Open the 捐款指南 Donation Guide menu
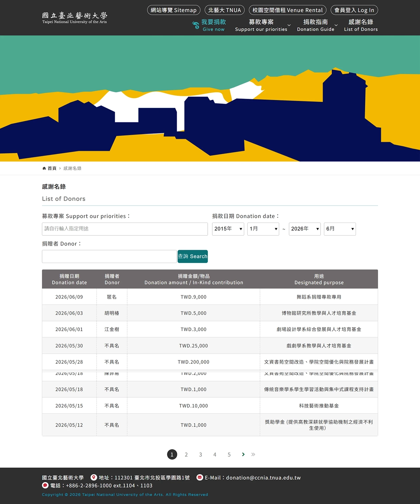420x504 pixels. coord(316,25)
